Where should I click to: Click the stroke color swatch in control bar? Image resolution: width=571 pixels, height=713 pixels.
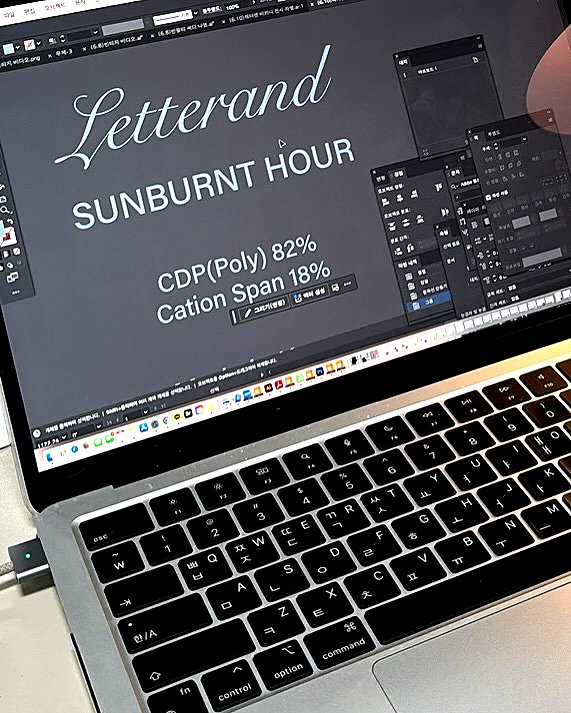(30, 45)
